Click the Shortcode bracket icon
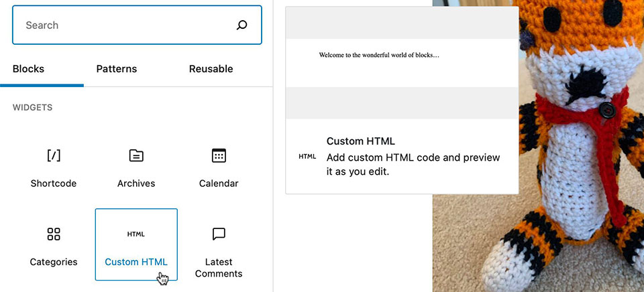Screen dimensions: 644x292 (x=54, y=156)
